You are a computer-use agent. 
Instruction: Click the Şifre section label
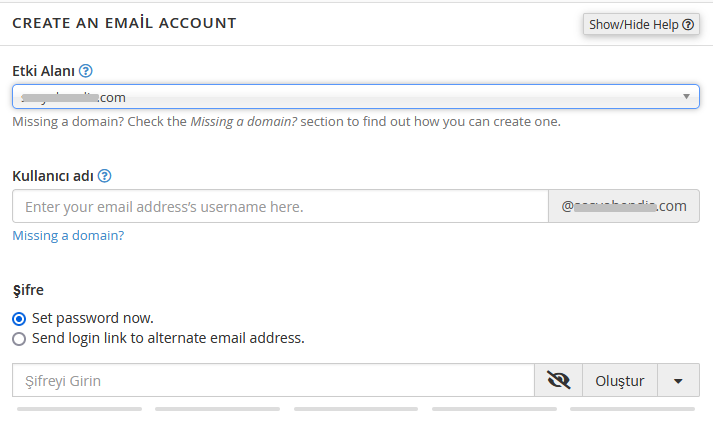(x=28, y=290)
